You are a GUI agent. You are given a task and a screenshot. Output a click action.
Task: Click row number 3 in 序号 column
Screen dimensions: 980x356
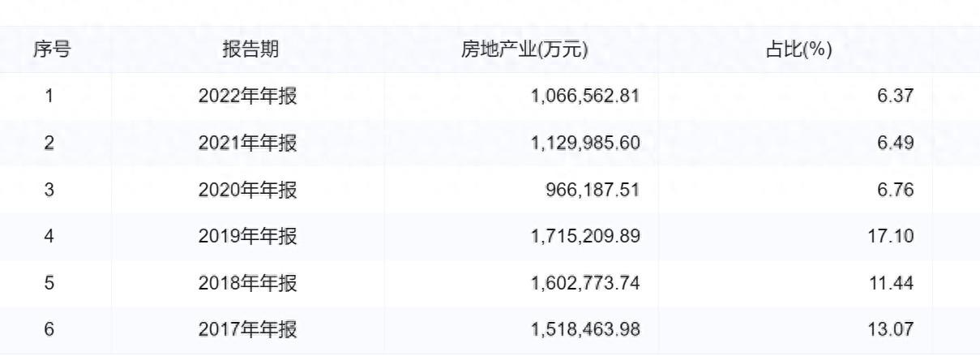49,191
